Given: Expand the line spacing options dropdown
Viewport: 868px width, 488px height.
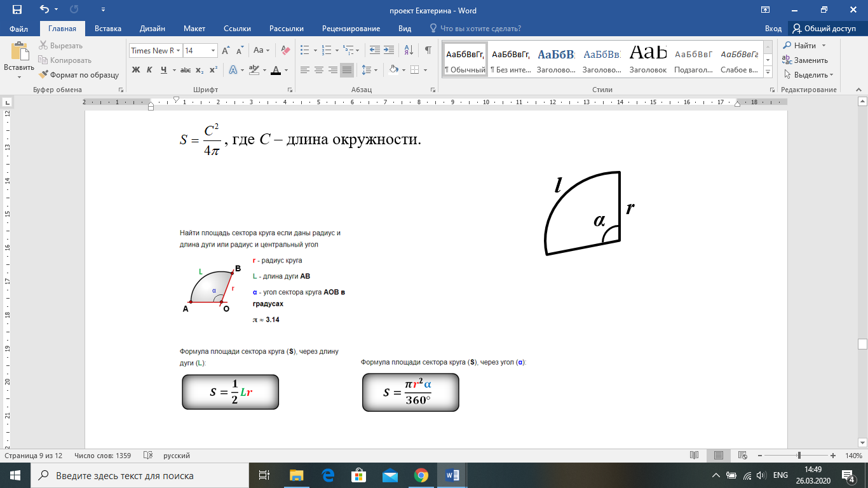Looking at the screenshot, I should 376,70.
